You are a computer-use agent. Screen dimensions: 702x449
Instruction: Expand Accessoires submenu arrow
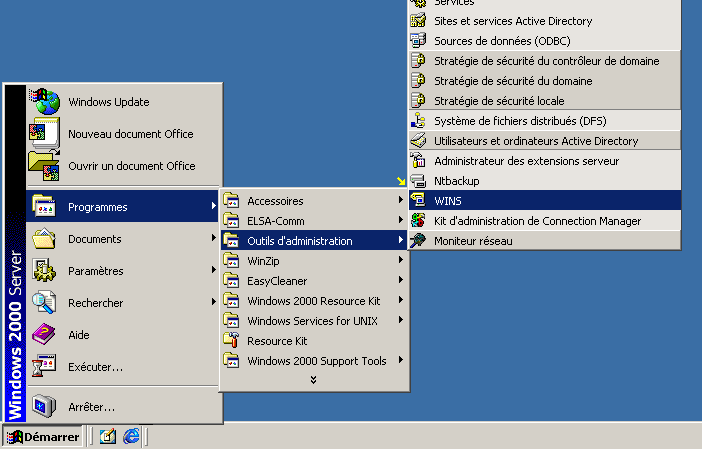click(x=401, y=200)
